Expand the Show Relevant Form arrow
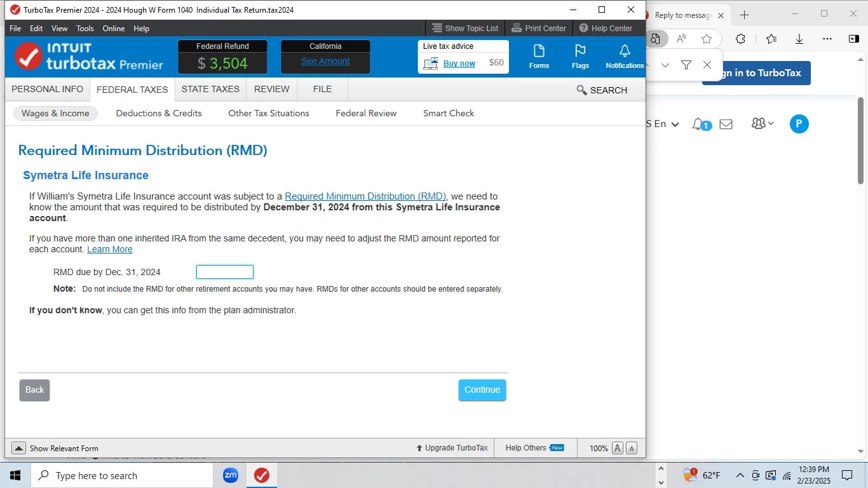This screenshot has width=868, height=488. 18,448
